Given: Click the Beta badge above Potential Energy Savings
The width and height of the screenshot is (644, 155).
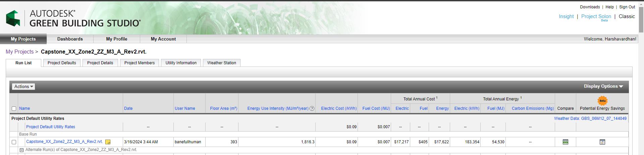Looking at the screenshot, I should tap(602, 100).
